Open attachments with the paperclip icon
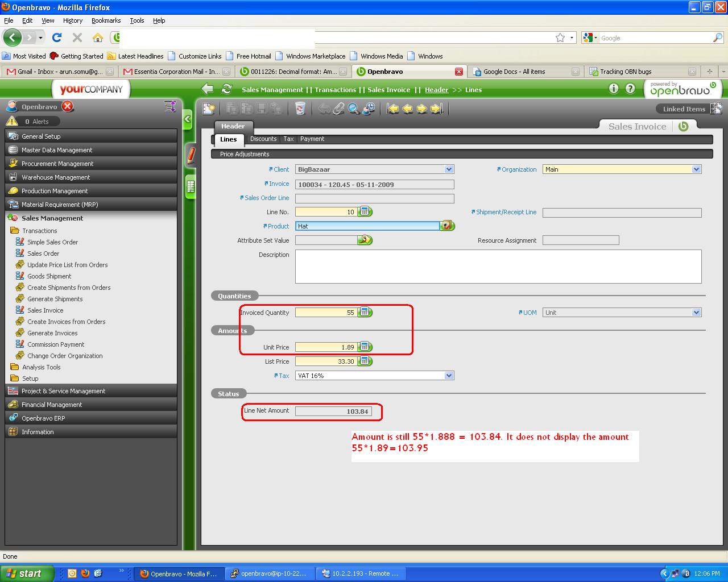Image resolution: width=728 pixels, height=582 pixels. click(x=339, y=109)
